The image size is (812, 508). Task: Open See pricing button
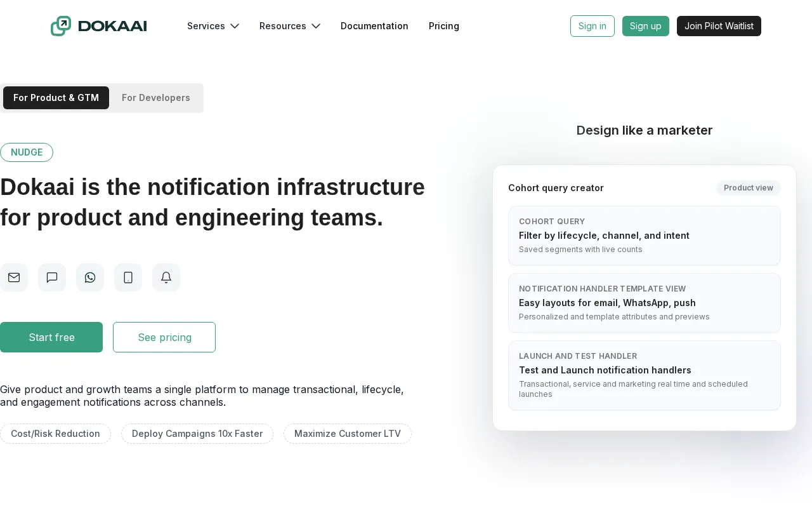pos(164,337)
